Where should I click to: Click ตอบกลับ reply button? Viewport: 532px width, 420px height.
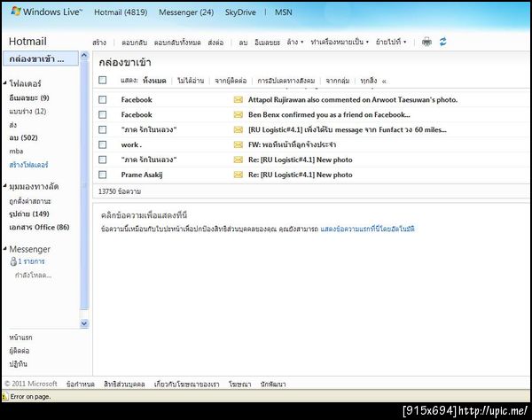[x=135, y=43]
